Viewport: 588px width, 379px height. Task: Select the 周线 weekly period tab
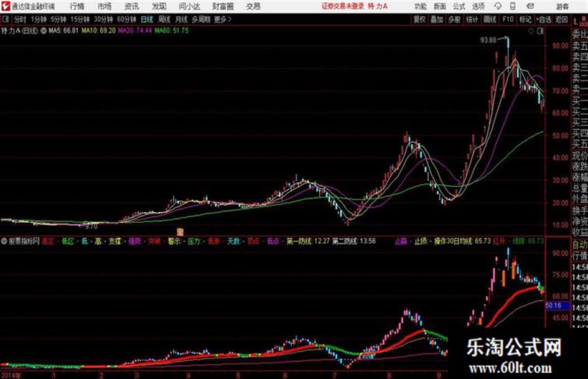164,19
